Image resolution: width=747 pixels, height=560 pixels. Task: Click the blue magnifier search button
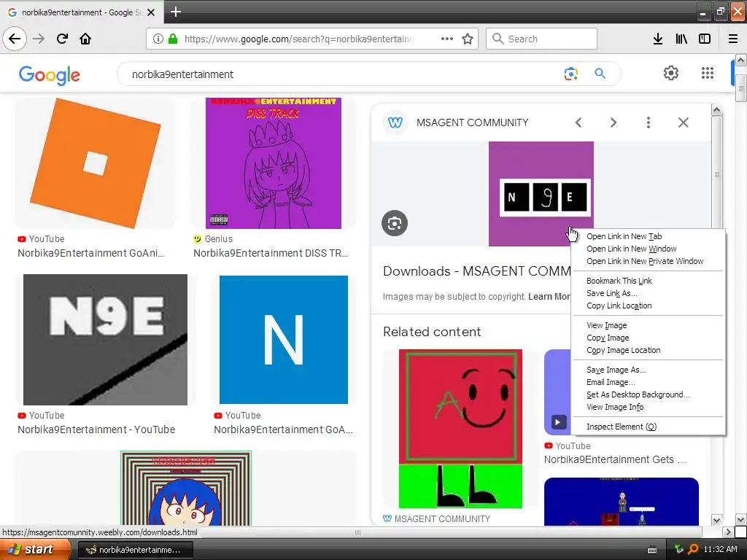[x=600, y=74]
